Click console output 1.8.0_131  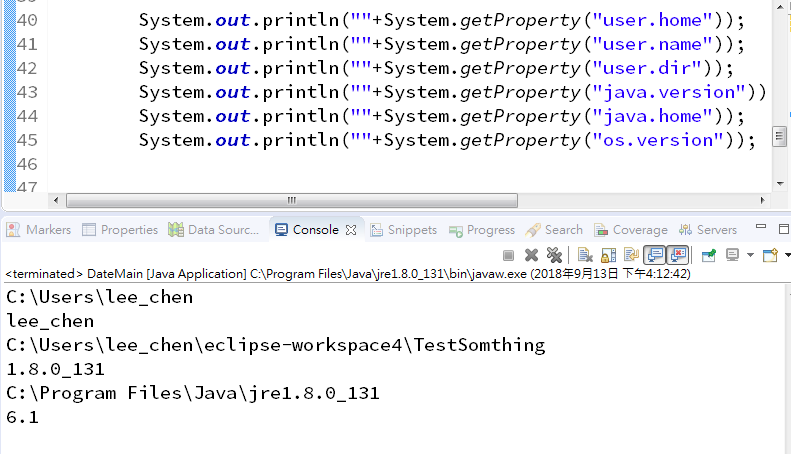click(x=55, y=369)
